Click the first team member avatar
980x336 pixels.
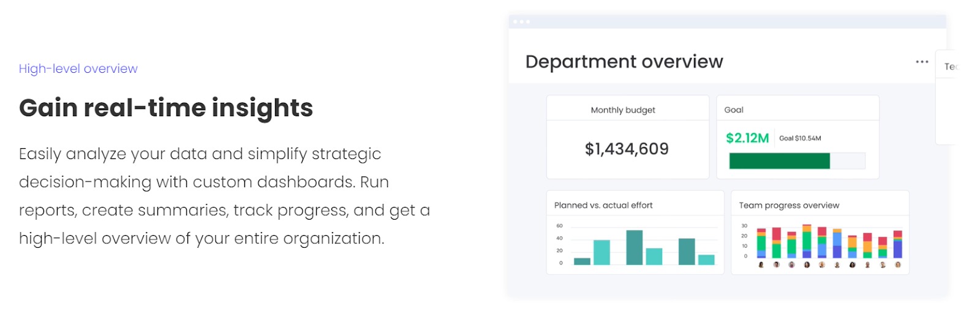tap(761, 265)
